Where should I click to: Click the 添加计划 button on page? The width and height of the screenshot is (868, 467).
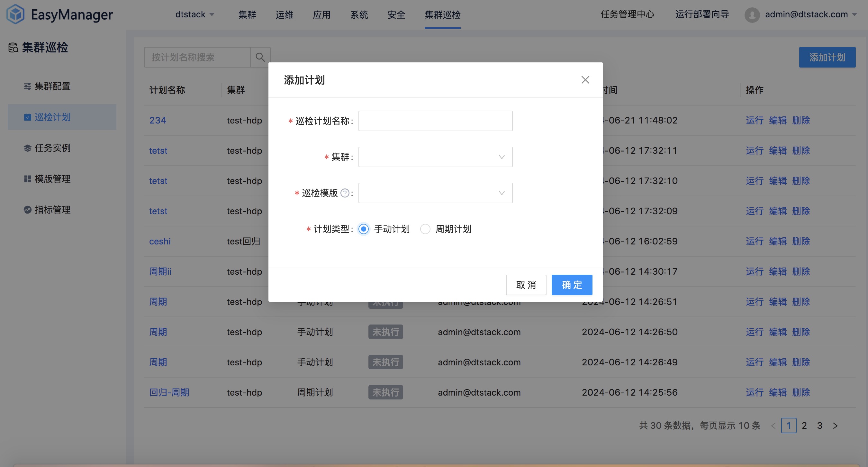coord(827,57)
